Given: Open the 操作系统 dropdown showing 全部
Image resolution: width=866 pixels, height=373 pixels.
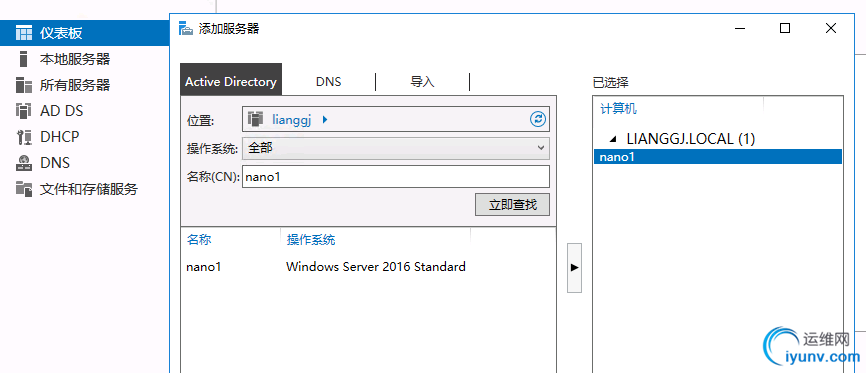Looking at the screenshot, I should 396,148.
